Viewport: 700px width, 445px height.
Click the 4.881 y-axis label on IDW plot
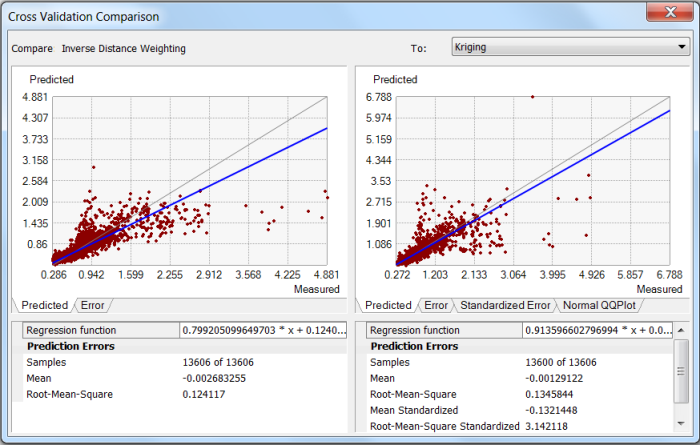click(x=35, y=97)
